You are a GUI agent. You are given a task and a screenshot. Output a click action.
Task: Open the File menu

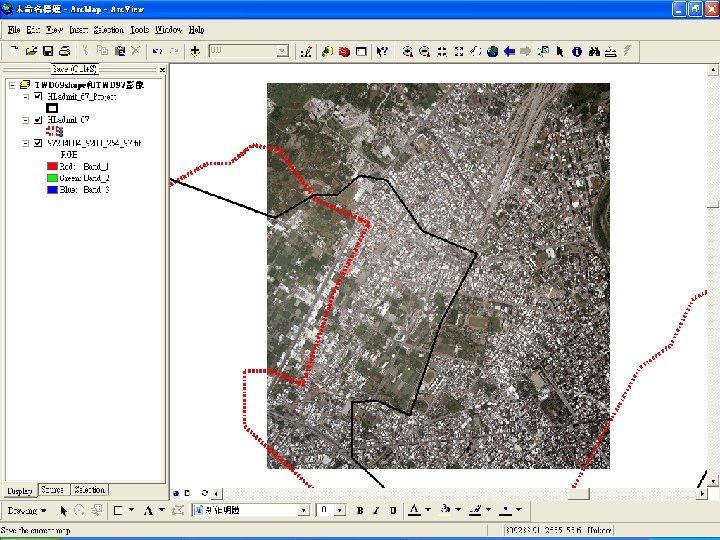click(14, 30)
